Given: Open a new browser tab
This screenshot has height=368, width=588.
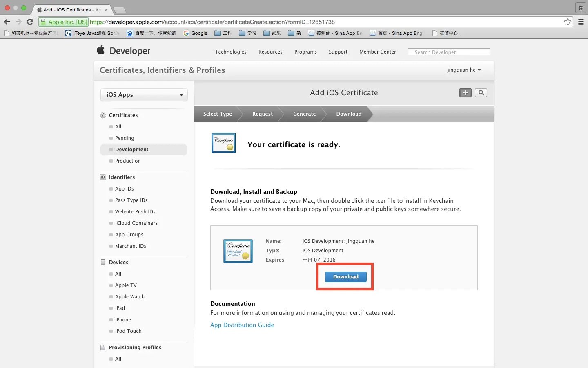Looking at the screenshot, I should (119, 9).
